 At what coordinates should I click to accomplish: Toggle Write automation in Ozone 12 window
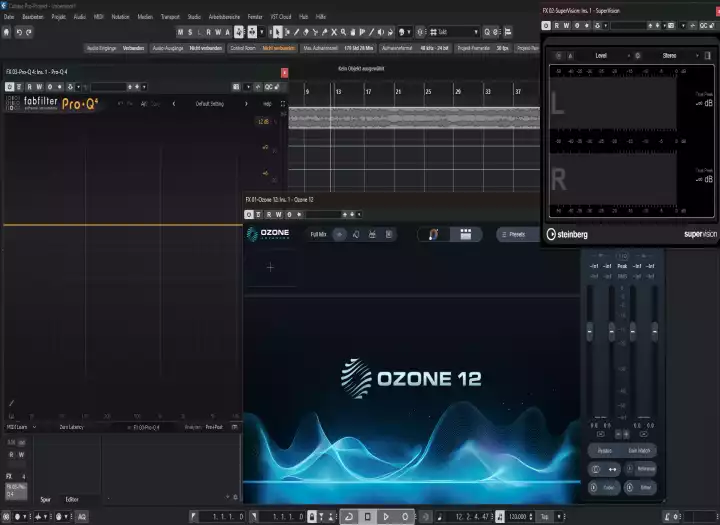click(x=278, y=215)
